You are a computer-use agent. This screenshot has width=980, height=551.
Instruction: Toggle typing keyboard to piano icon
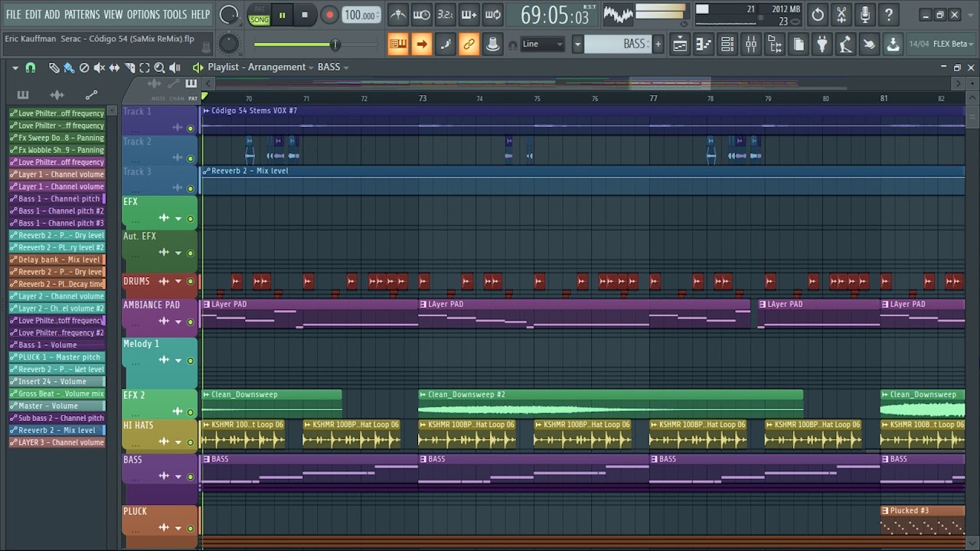397,44
